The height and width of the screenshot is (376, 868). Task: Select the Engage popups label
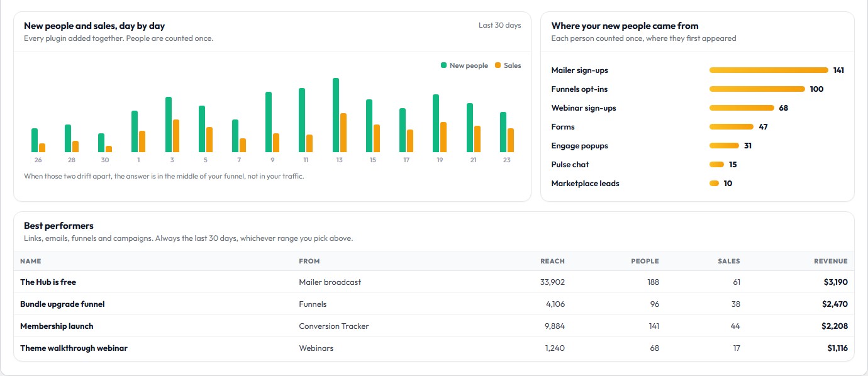[579, 146]
